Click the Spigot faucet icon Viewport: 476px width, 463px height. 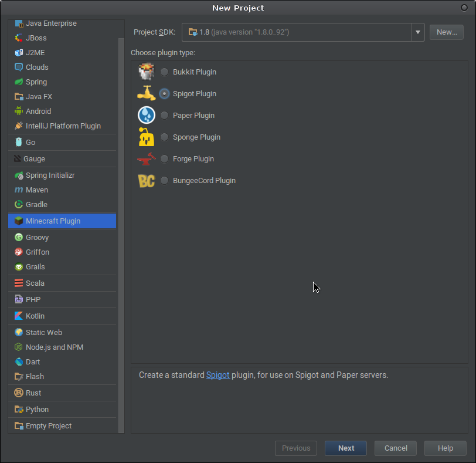point(146,93)
